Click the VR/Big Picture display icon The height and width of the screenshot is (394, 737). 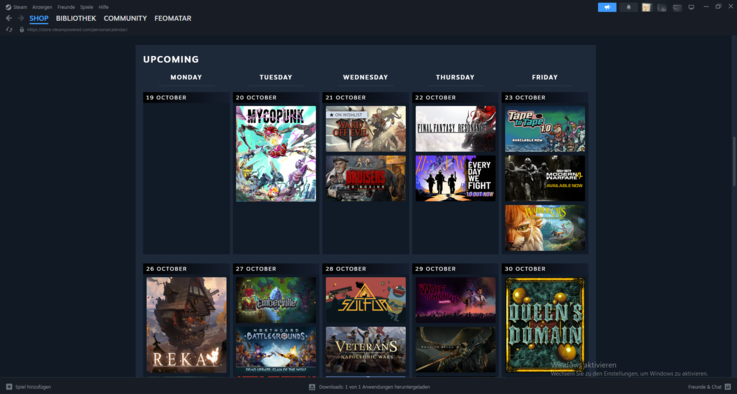click(691, 7)
